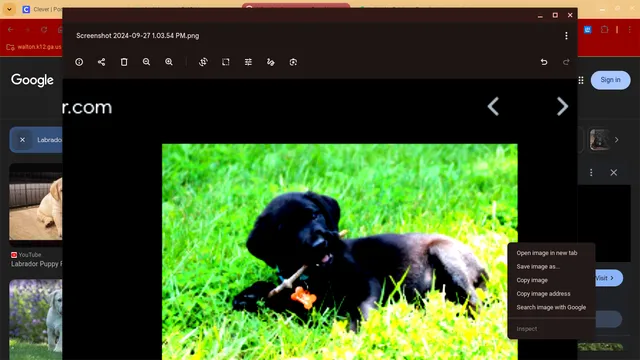This screenshot has width=640, height=360.
Task: Undo the last edit
Action: click(x=544, y=62)
